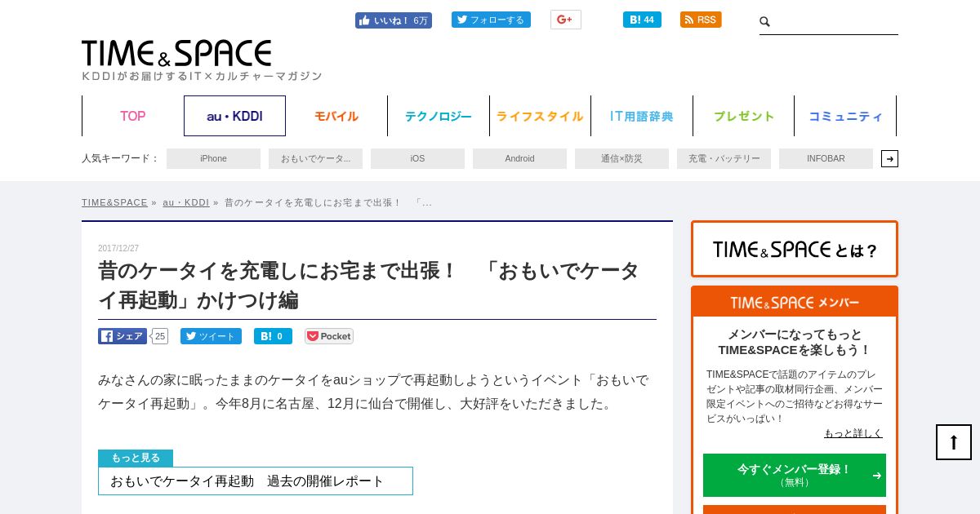Click the もっと詳しく link

pyautogui.click(x=853, y=433)
